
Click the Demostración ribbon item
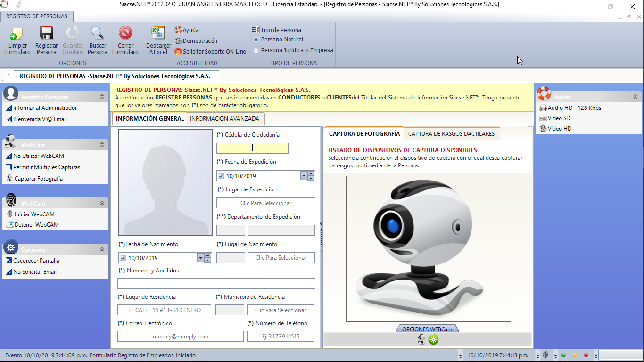[x=196, y=41]
